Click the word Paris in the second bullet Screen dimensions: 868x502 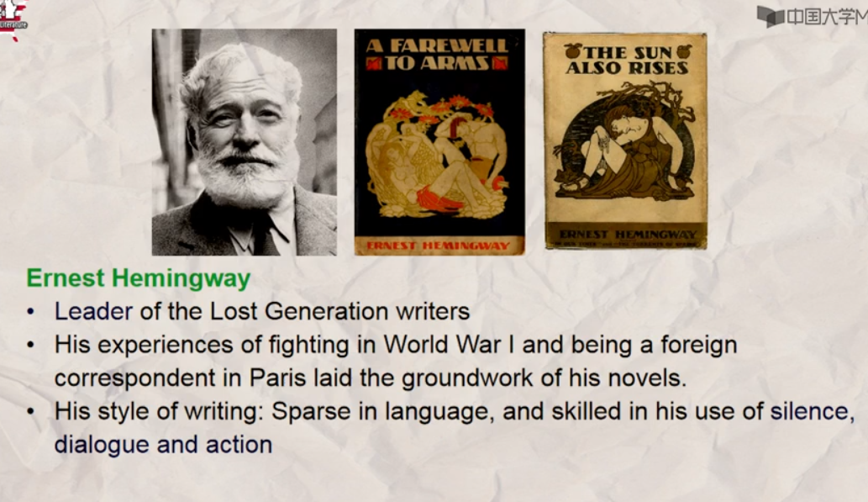pos(277,378)
